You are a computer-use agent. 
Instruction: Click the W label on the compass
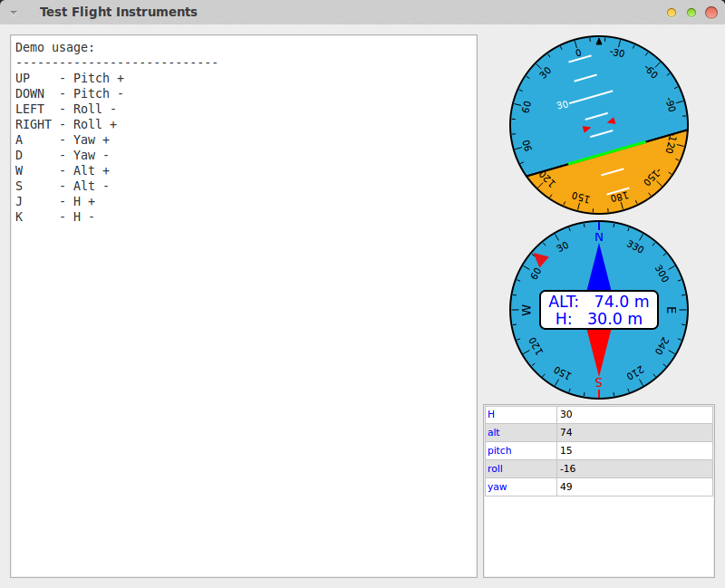(527, 310)
